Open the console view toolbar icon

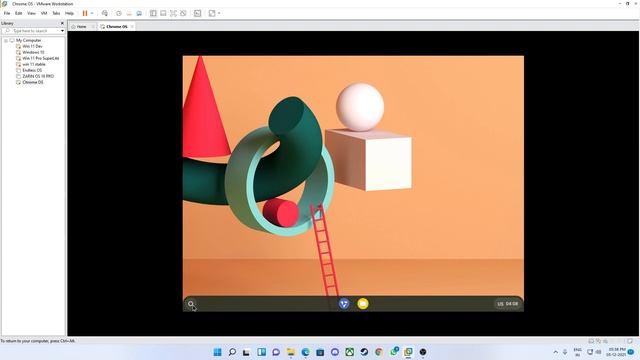click(198, 13)
